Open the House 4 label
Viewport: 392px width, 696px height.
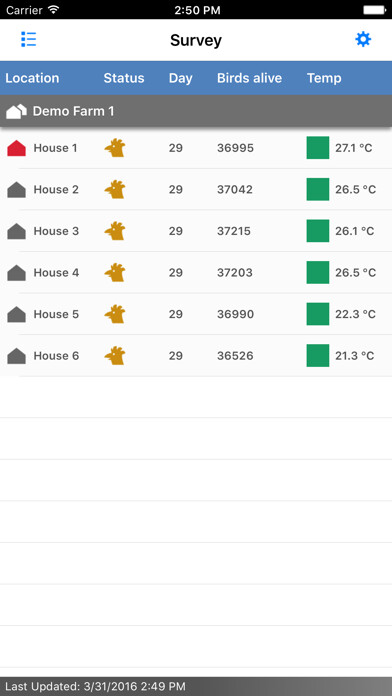click(56, 273)
